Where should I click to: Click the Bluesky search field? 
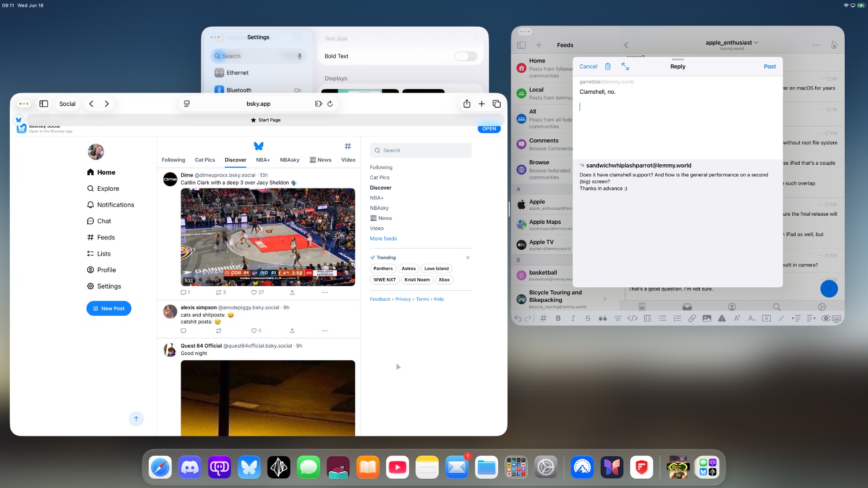[x=421, y=150]
